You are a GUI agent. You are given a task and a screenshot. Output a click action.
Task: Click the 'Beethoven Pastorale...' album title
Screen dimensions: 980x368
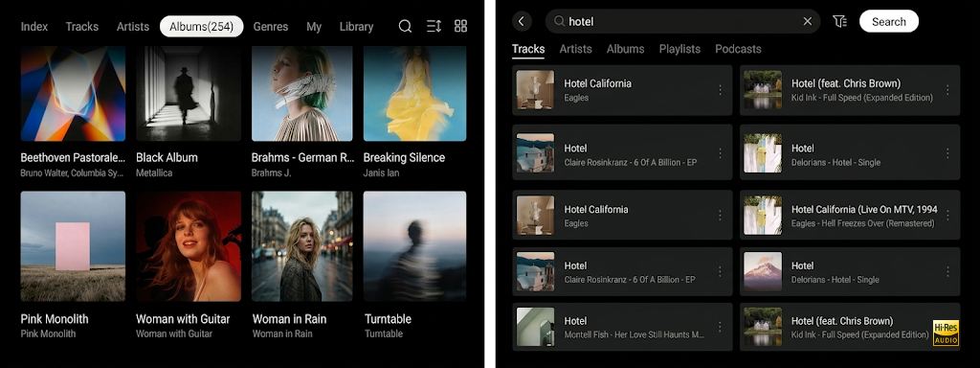pyautogui.click(x=73, y=158)
